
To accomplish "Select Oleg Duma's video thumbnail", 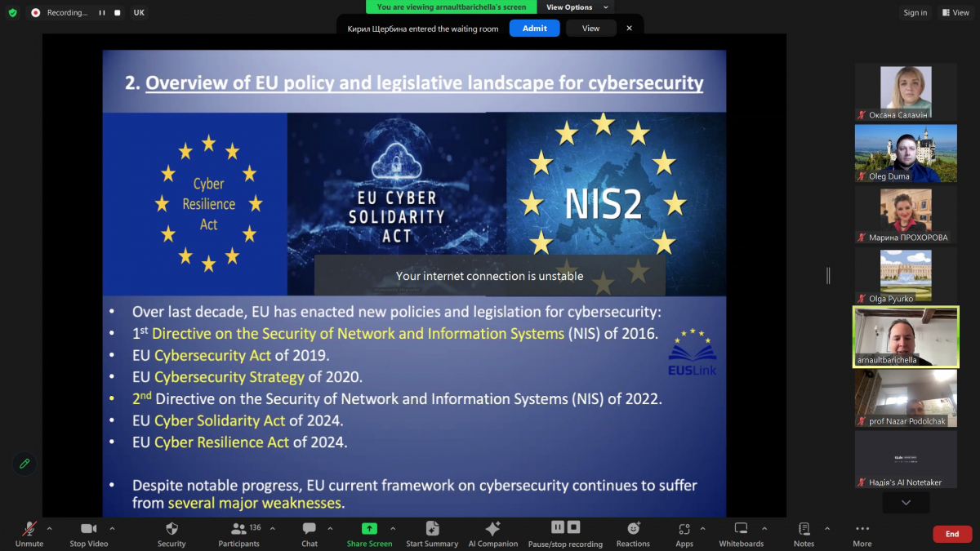I will coord(905,153).
